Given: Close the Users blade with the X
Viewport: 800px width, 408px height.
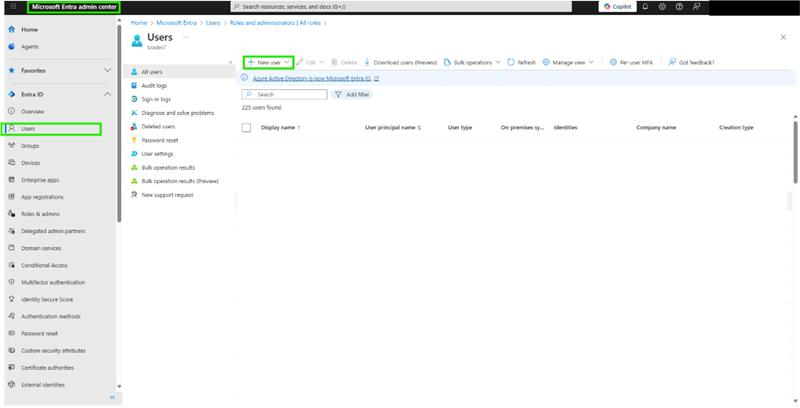Looking at the screenshot, I should point(783,37).
